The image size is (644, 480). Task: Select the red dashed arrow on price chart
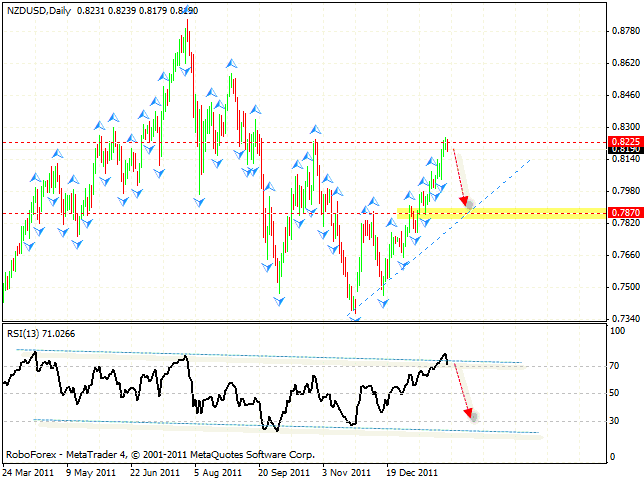(x=460, y=178)
